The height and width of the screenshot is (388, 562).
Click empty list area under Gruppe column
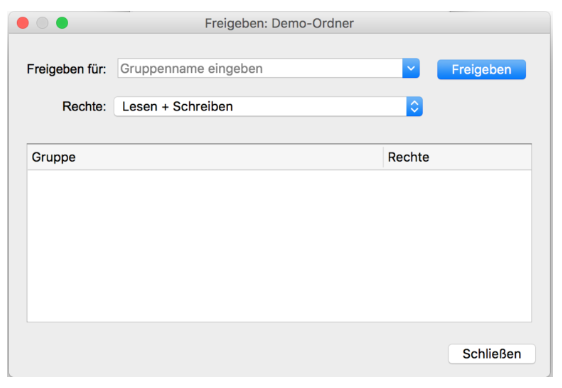[205, 246]
